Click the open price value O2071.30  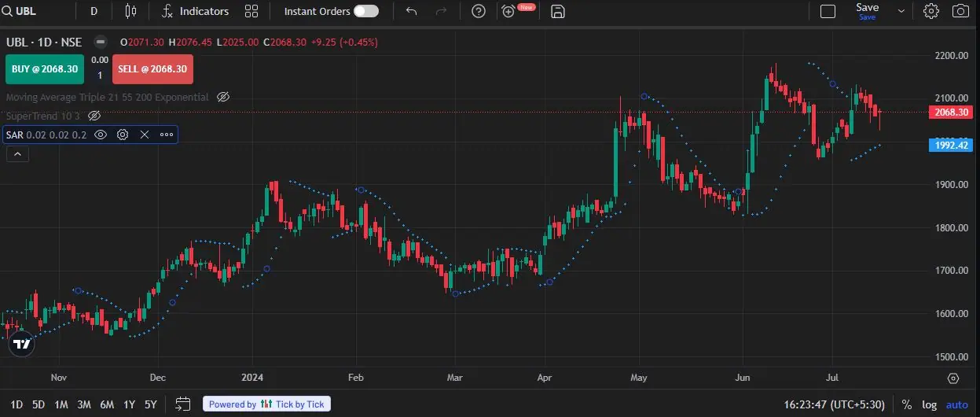coord(142,42)
